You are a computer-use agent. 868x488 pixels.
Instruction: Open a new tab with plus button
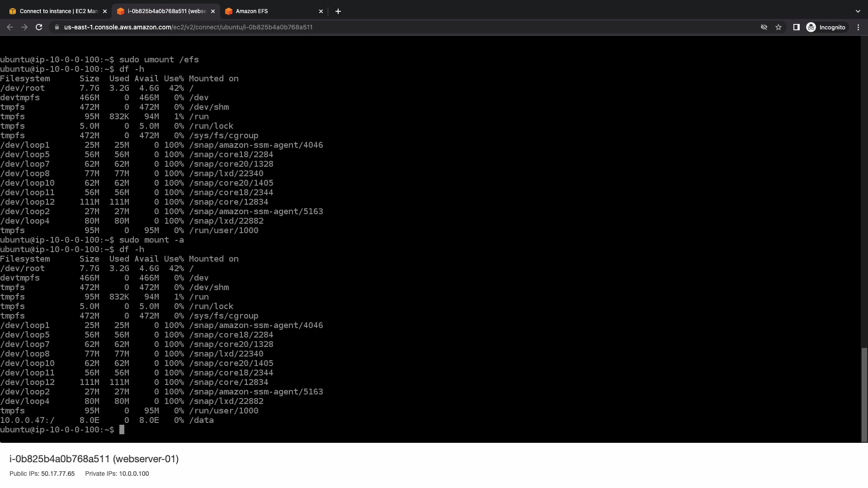pos(338,11)
